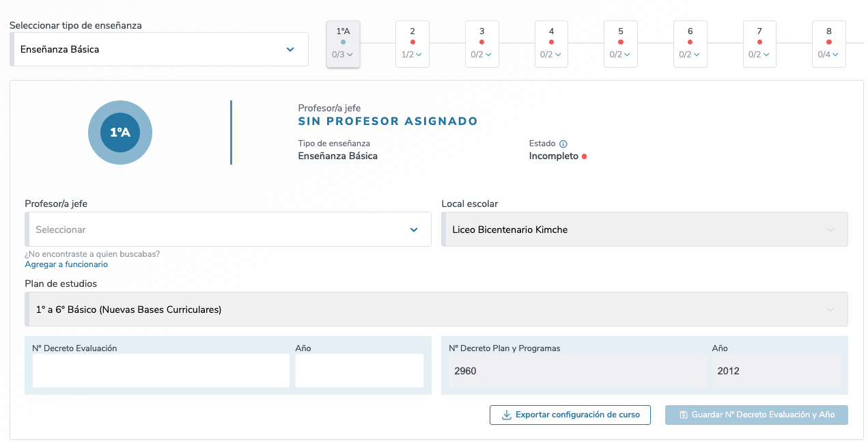This screenshot has width=868, height=442.
Task: Open the Plan de estudios dropdown
Action: click(436, 309)
